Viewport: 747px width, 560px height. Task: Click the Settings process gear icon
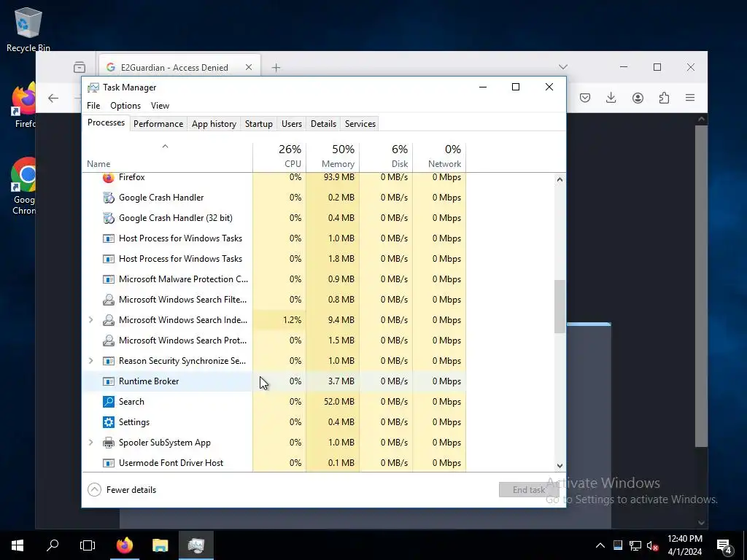pyautogui.click(x=109, y=422)
